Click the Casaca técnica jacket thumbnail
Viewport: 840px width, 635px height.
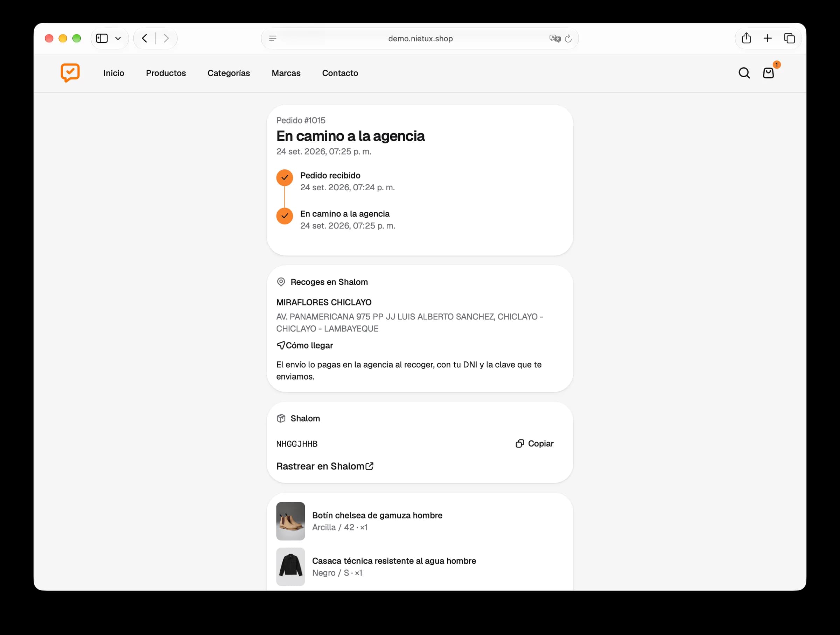coord(290,567)
